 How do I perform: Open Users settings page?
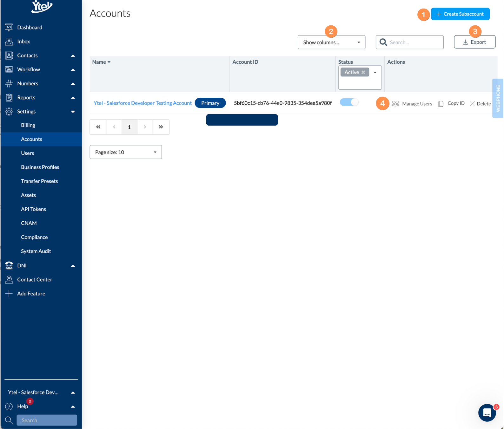click(27, 153)
